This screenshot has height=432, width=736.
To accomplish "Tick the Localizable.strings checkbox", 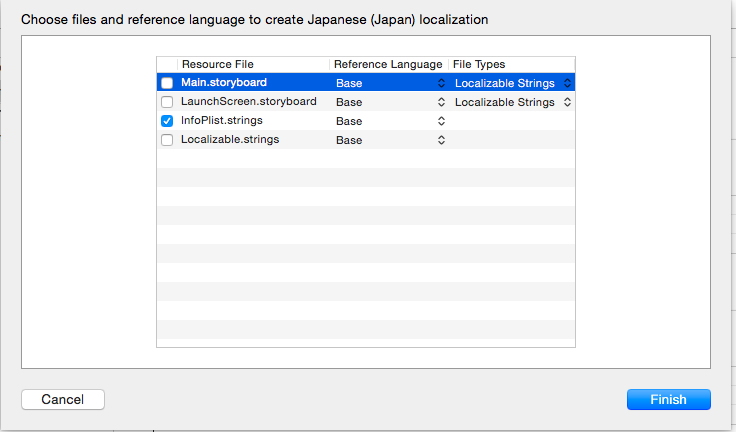I will 167,140.
